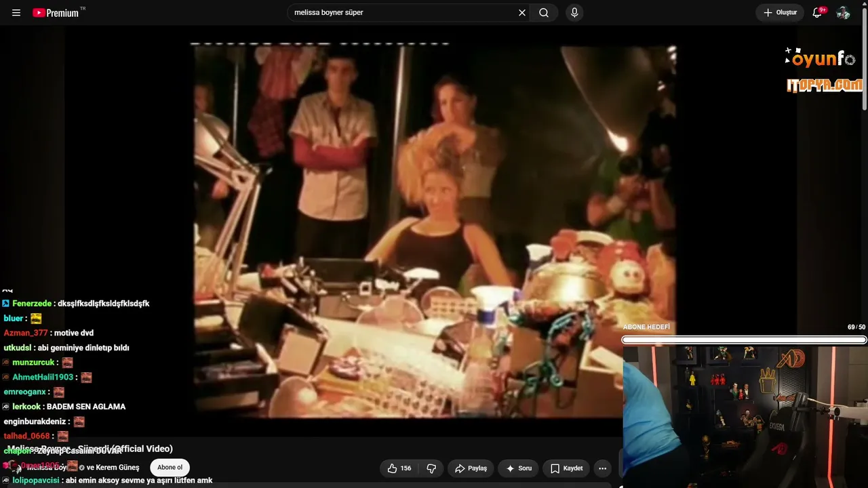Click the message 'abi emin aksoy sevme ya aşırı lütfen amk'
Viewport: 868px width, 488px height.
tap(139, 481)
